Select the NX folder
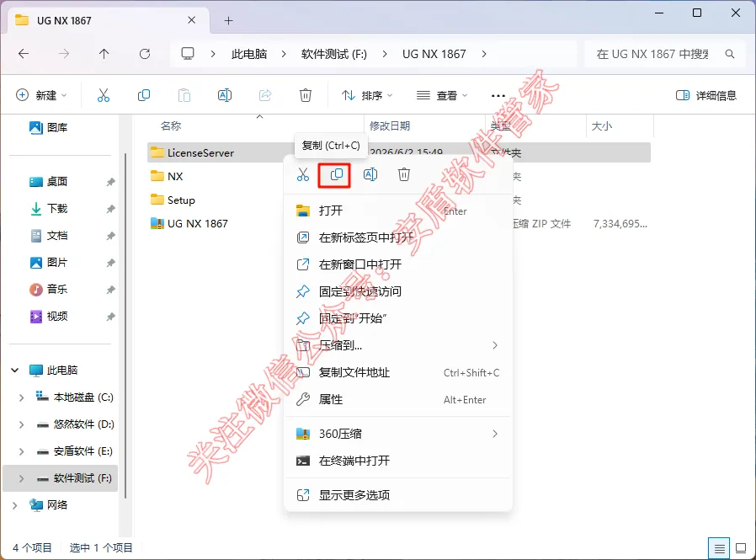The height and width of the screenshot is (560, 756). pyautogui.click(x=175, y=177)
